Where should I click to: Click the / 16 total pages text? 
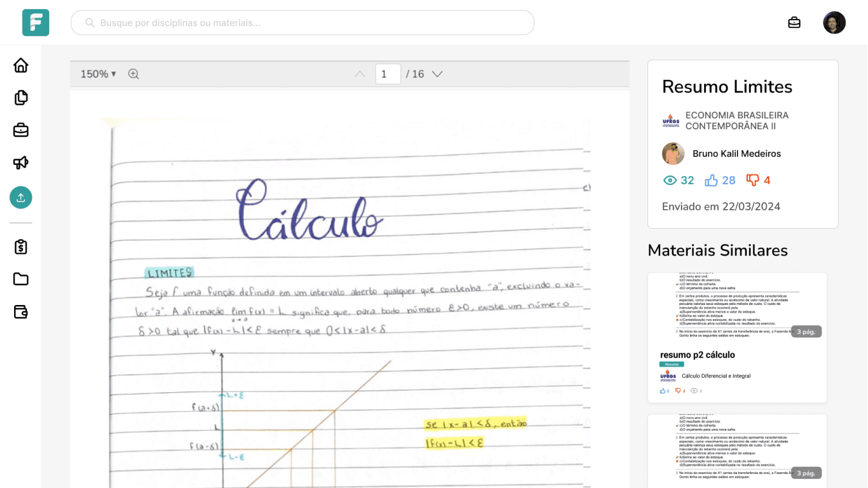point(415,74)
